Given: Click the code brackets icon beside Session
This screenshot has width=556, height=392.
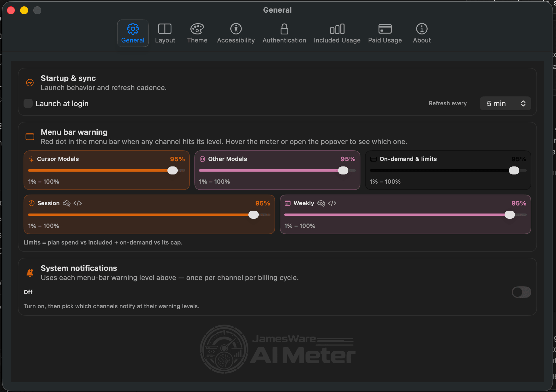Looking at the screenshot, I should coord(78,203).
